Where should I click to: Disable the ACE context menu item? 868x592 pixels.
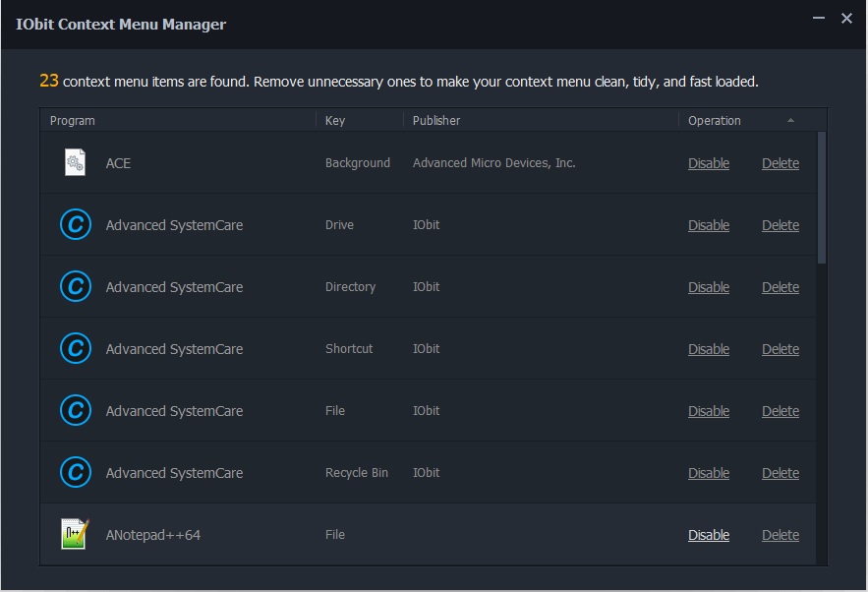[x=709, y=163]
